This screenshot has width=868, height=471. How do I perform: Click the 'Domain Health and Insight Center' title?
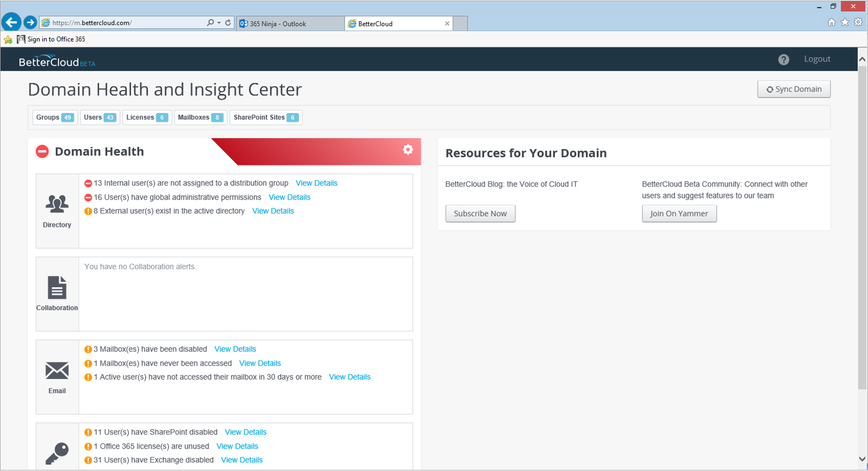[165, 89]
